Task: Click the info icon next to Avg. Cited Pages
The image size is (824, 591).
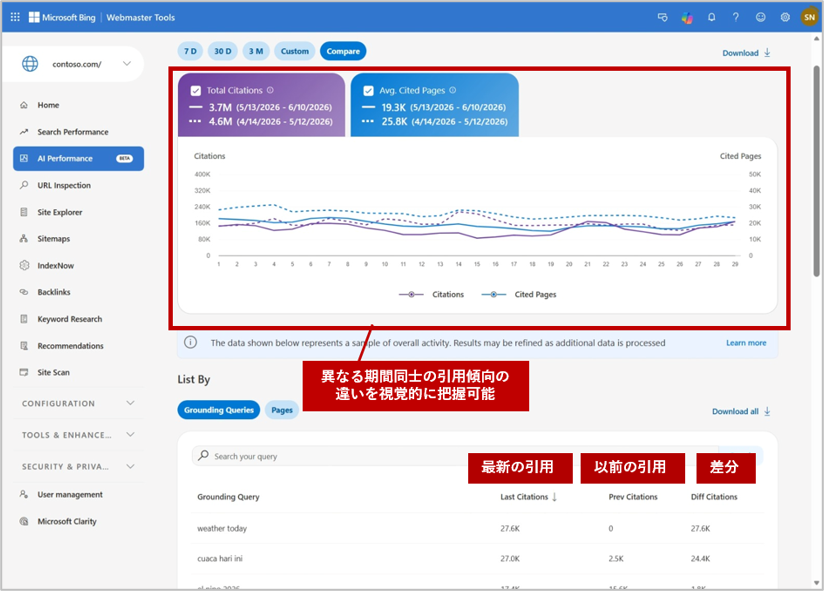Action: coord(452,90)
